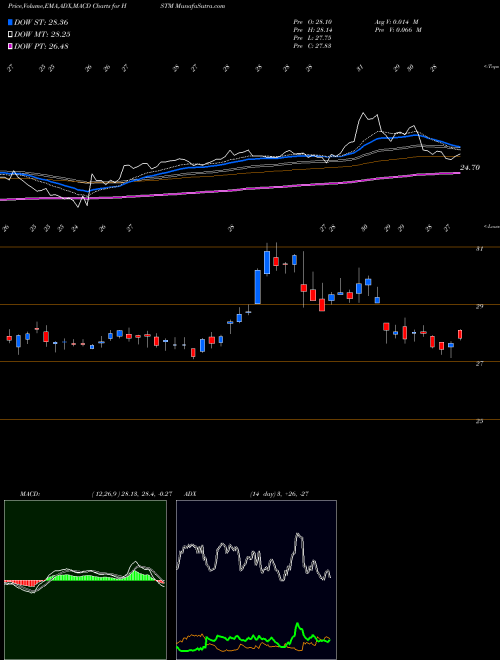Click the 'Pre H: 28.14' high value
This screenshot has width=500, height=660.
[x=312, y=30]
